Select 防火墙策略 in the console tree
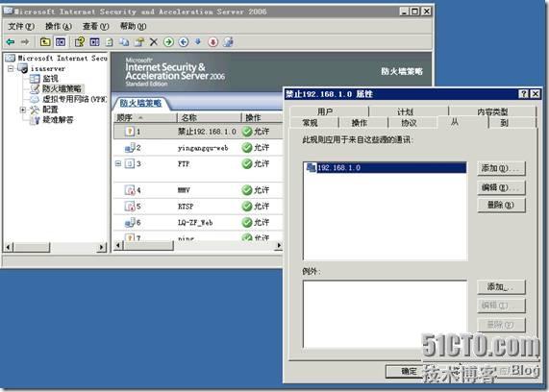549x392 pixels. pos(62,89)
